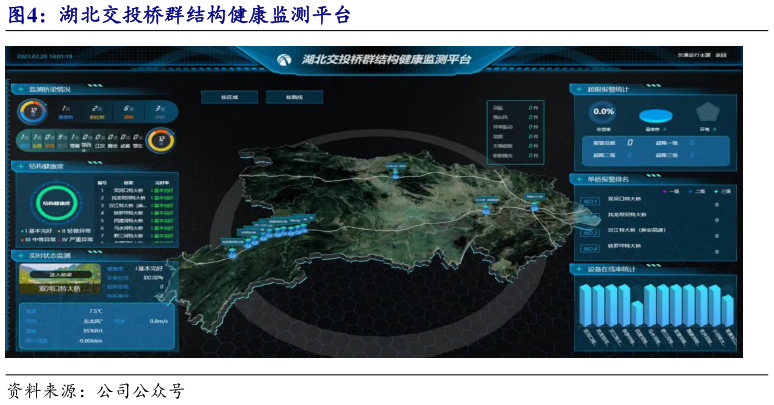Select the 按区域 filter button
774x405 pixels.
(x=230, y=97)
